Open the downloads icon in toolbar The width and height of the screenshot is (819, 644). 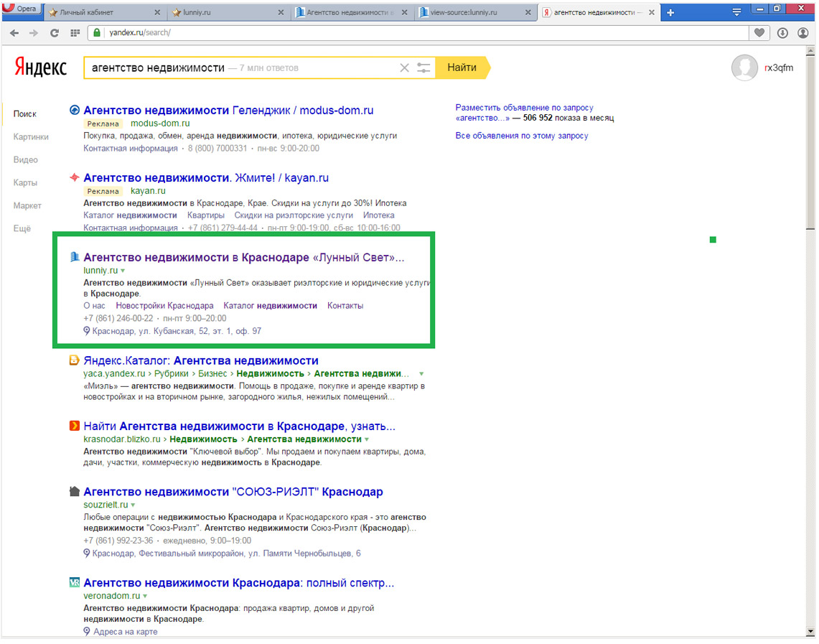782,33
